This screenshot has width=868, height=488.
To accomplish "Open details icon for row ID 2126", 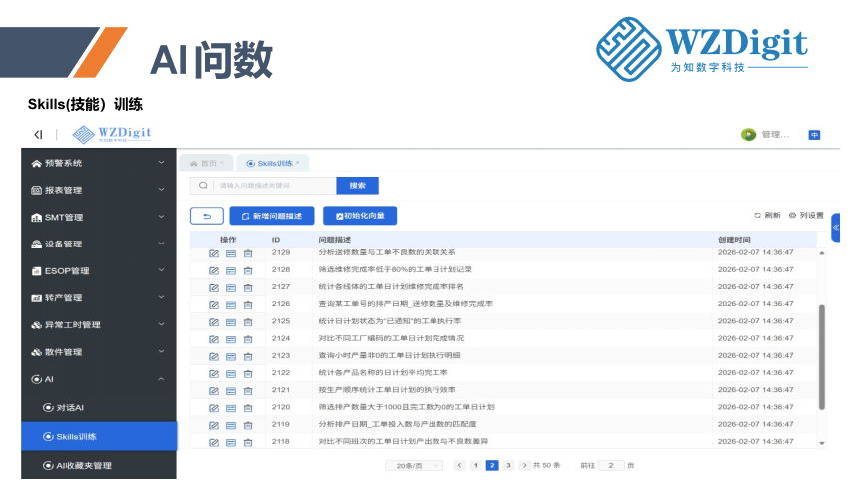I will [231, 305].
